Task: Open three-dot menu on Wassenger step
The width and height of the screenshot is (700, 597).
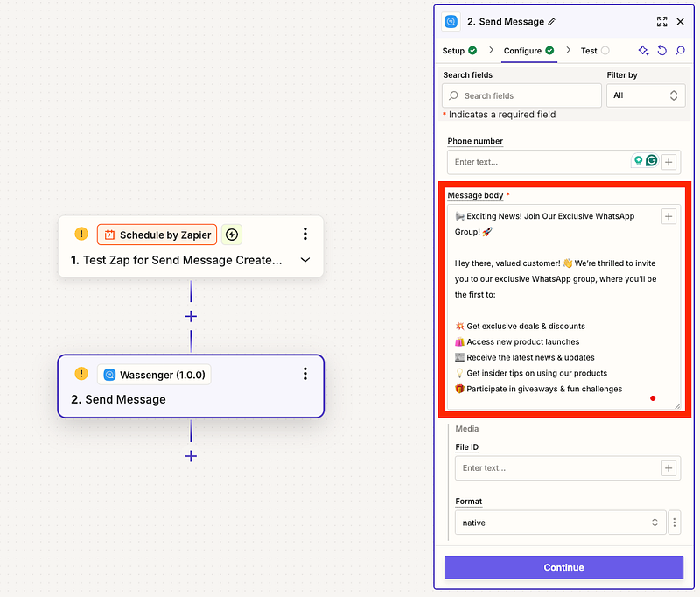Action: (x=305, y=374)
